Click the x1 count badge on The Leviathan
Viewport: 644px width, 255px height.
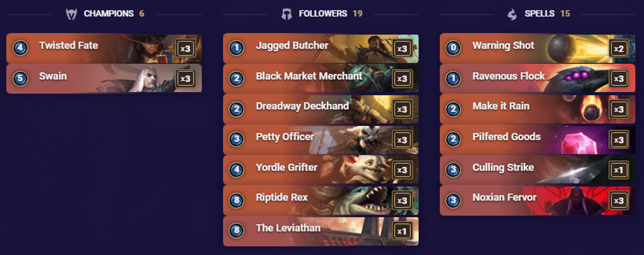coord(402,232)
